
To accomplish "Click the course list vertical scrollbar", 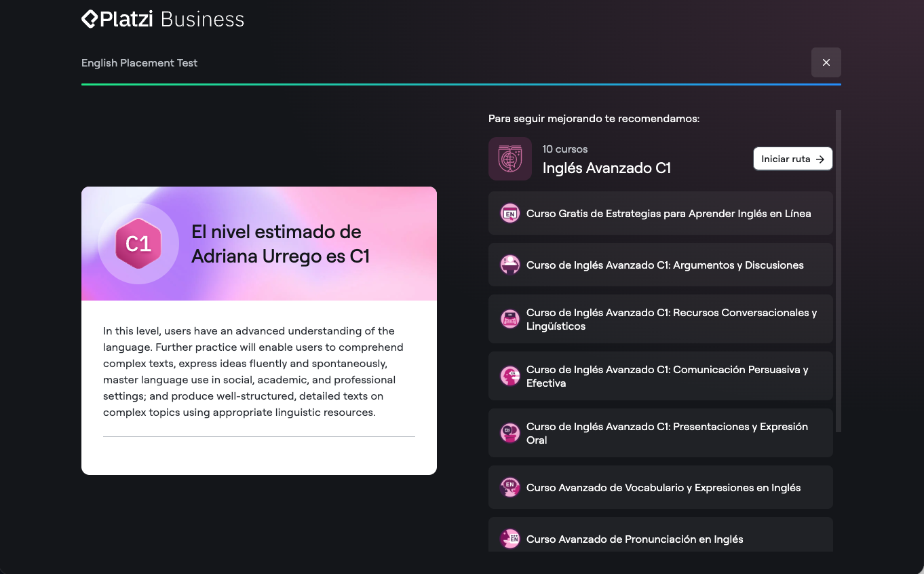I will coord(838,271).
